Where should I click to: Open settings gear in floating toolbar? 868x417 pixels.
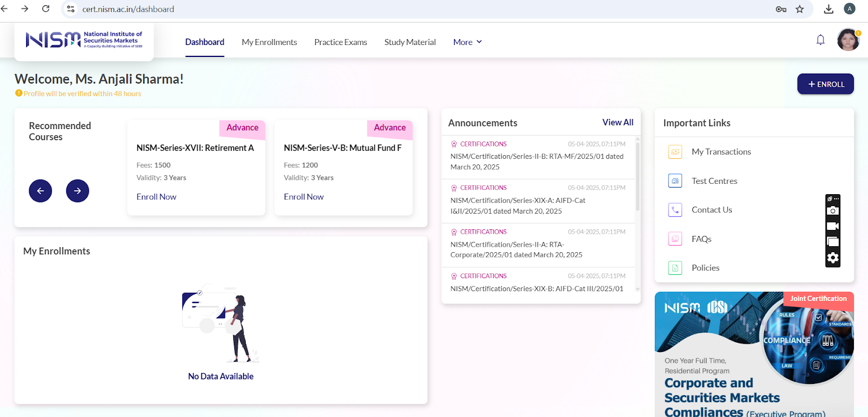pyautogui.click(x=833, y=258)
